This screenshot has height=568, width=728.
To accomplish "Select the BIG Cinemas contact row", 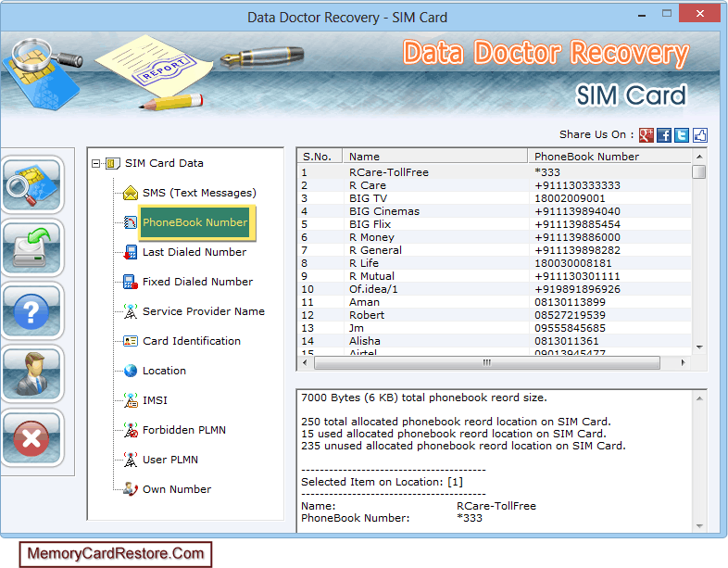I will click(494, 211).
